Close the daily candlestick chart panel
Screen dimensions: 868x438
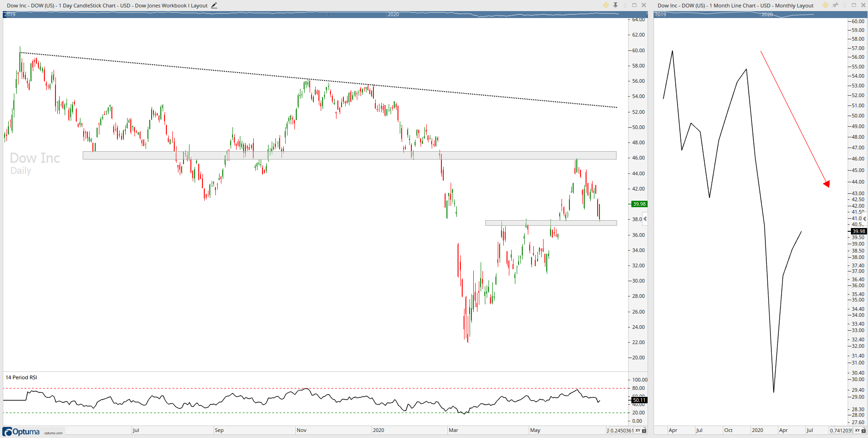click(644, 5)
